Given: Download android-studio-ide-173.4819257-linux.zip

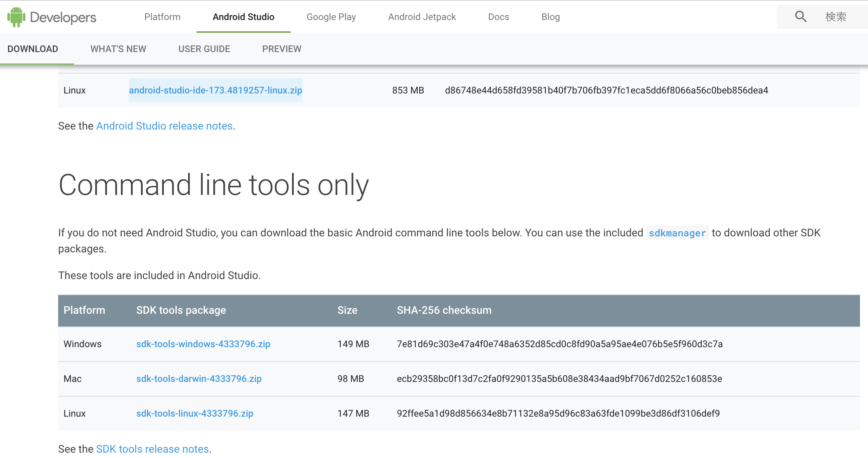Looking at the screenshot, I should [x=215, y=90].
